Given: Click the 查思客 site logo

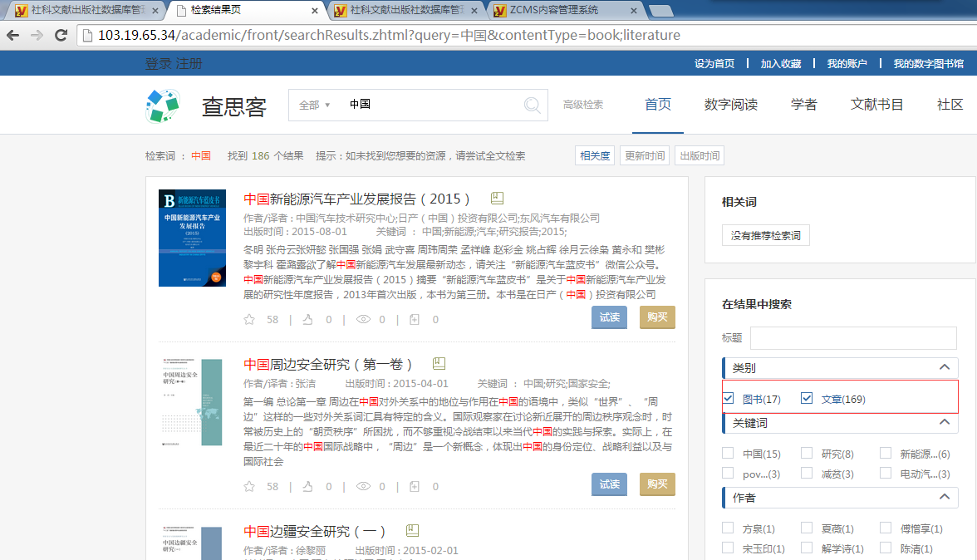Looking at the screenshot, I should [163, 106].
